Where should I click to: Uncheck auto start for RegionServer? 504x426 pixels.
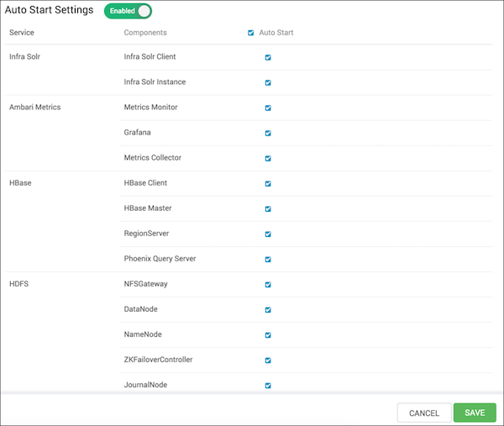point(268,234)
